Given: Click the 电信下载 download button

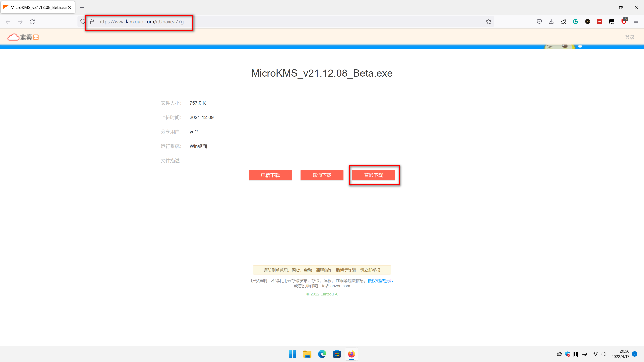Looking at the screenshot, I should pos(270,175).
